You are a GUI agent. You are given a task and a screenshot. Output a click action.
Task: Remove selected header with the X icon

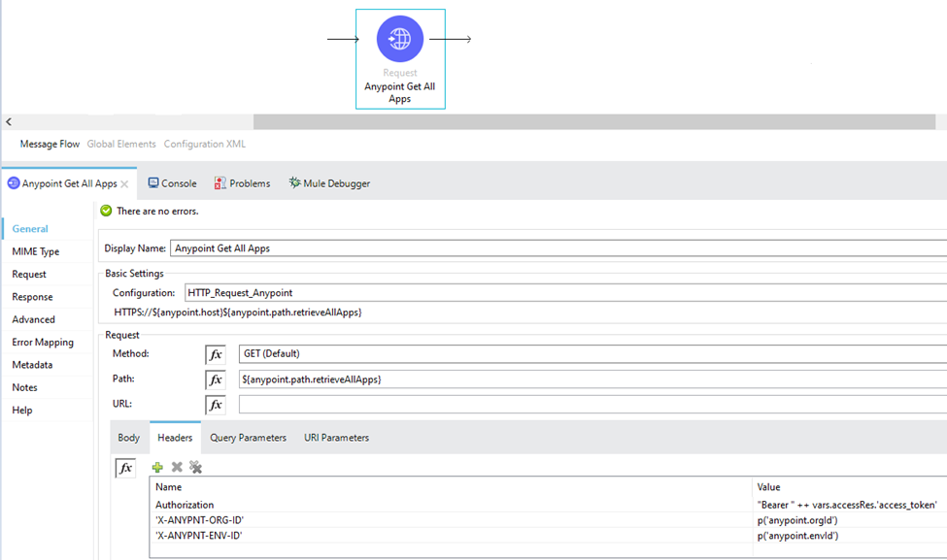[177, 467]
